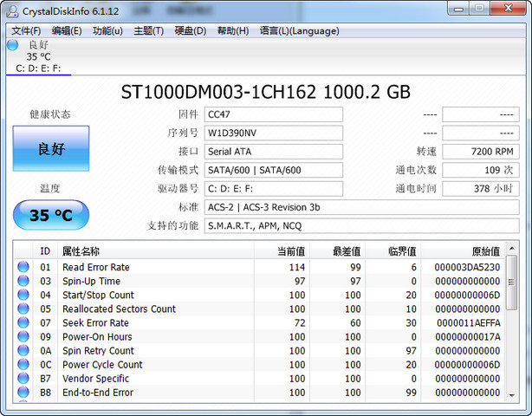The image size is (532, 416).
Task: Click the status orb for Reallocated Sectors Count
Action: [x=23, y=309]
